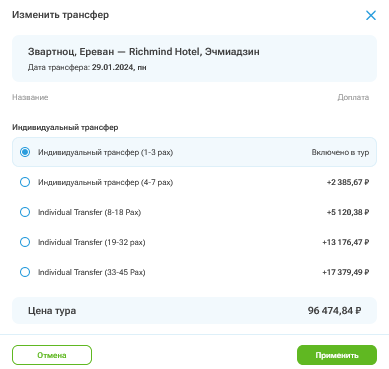Click the +5 120,38 ₽ surcharge amount
Screen dimensions: 389x369
[348, 212]
